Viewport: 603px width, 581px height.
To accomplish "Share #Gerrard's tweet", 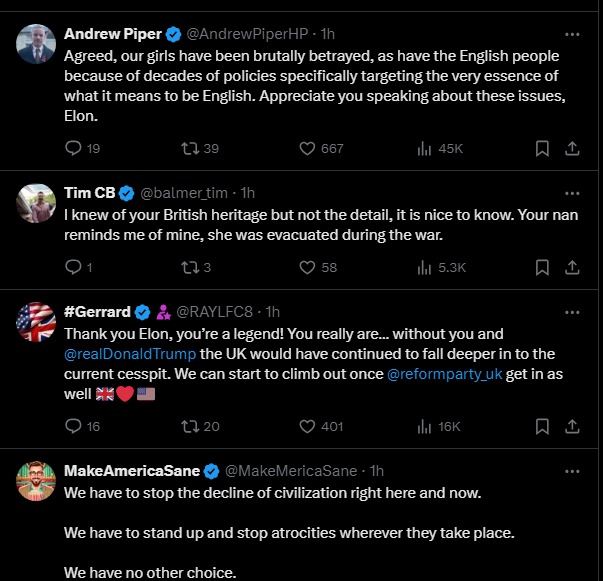I will coord(573,426).
